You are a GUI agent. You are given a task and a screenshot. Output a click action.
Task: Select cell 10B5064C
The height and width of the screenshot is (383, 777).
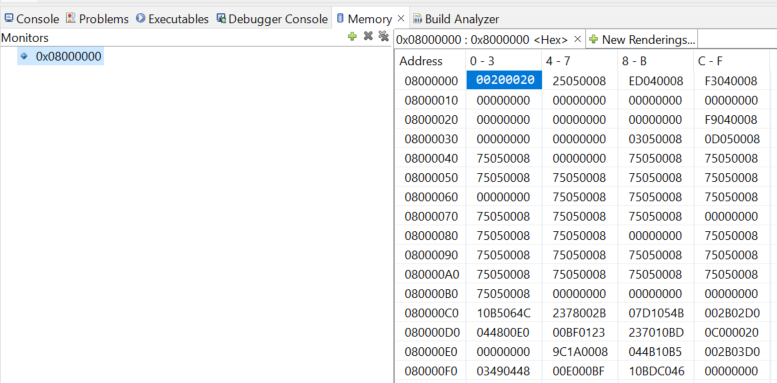(x=503, y=313)
